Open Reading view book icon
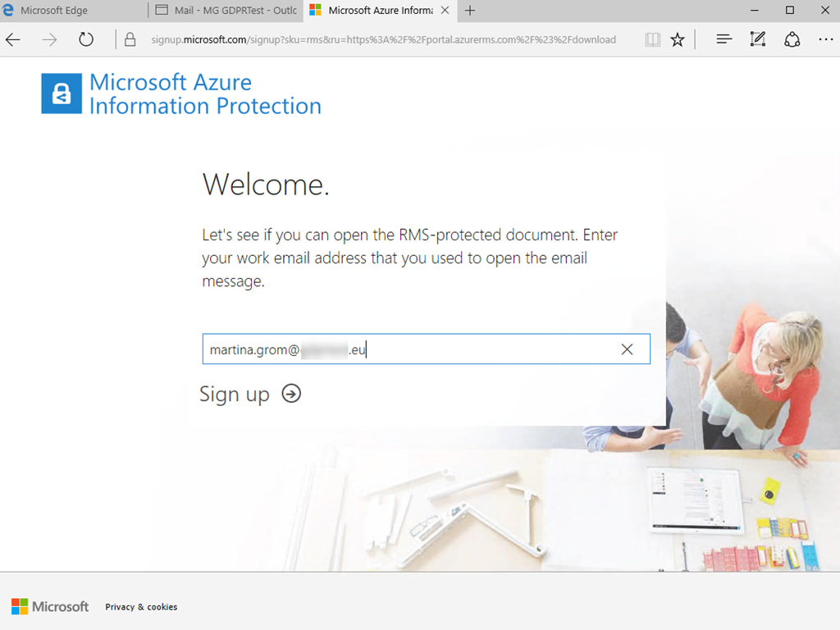Viewport: 840px width, 630px height. click(652, 39)
